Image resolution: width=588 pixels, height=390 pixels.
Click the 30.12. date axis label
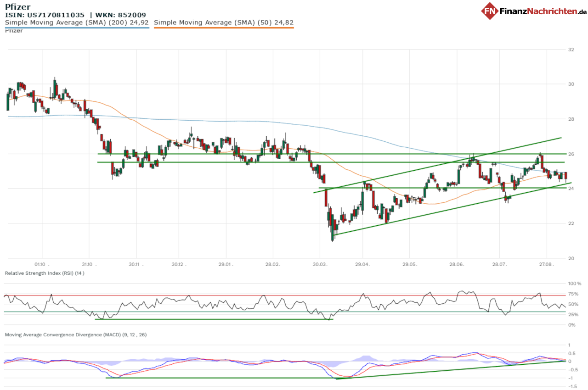179,265
